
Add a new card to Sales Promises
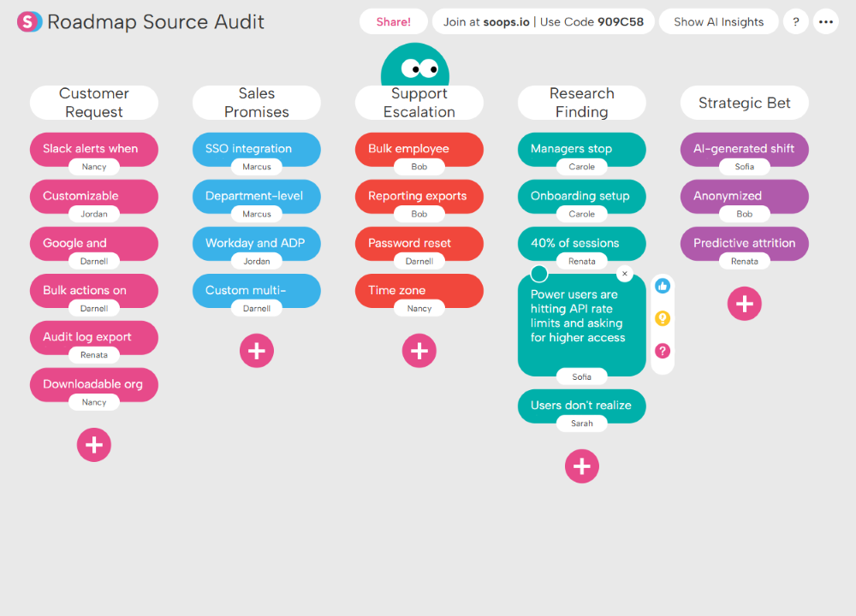[256, 351]
